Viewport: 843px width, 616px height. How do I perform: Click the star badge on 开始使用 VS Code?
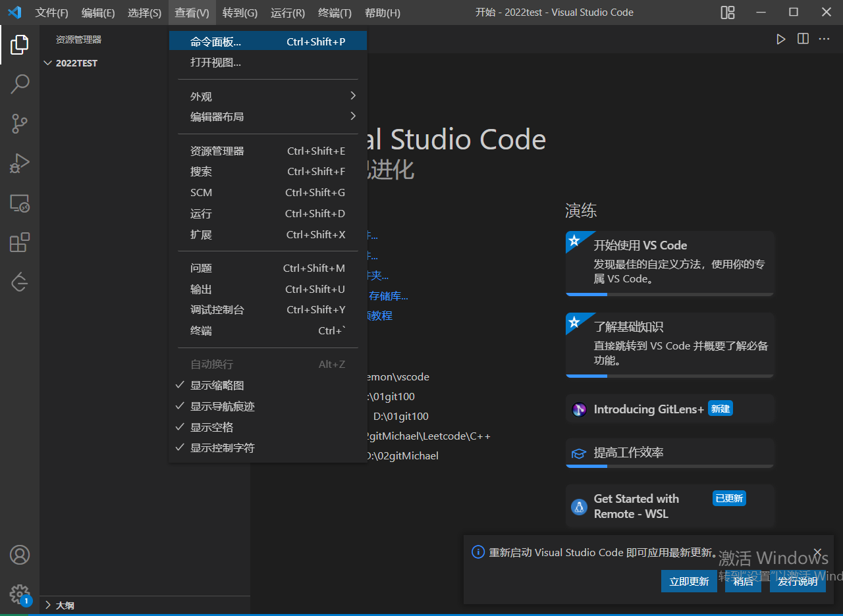(574, 240)
